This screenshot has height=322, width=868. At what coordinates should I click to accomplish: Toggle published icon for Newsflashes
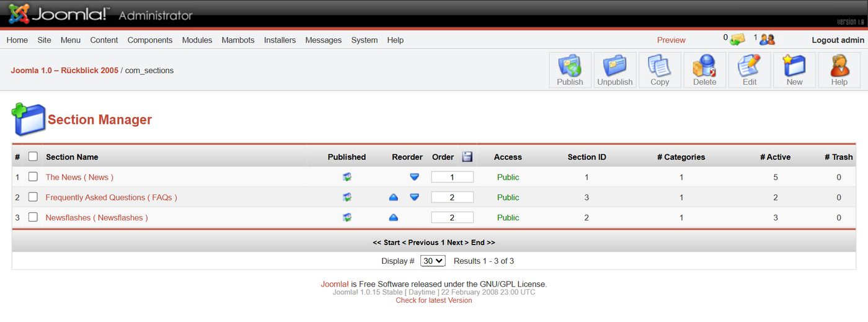(347, 217)
